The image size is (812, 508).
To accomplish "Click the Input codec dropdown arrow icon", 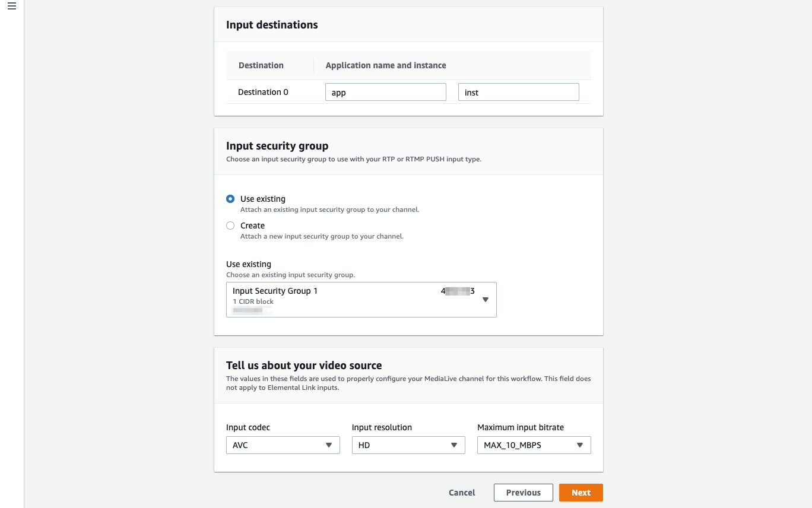I will pos(329,445).
